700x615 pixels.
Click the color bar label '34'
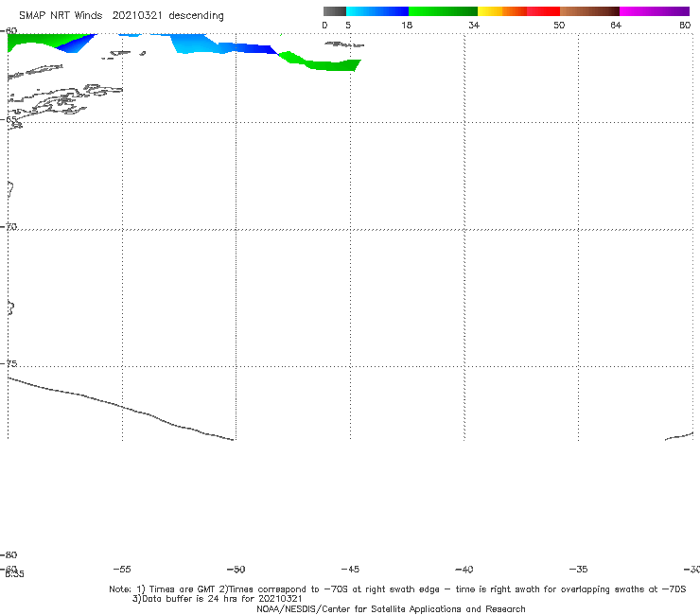(x=474, y=25)
